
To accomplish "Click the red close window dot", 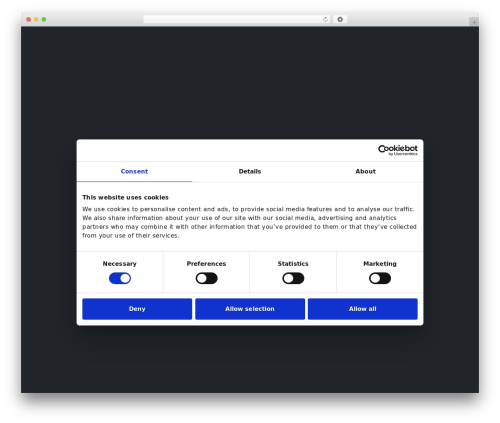I will tap(29, 19).
